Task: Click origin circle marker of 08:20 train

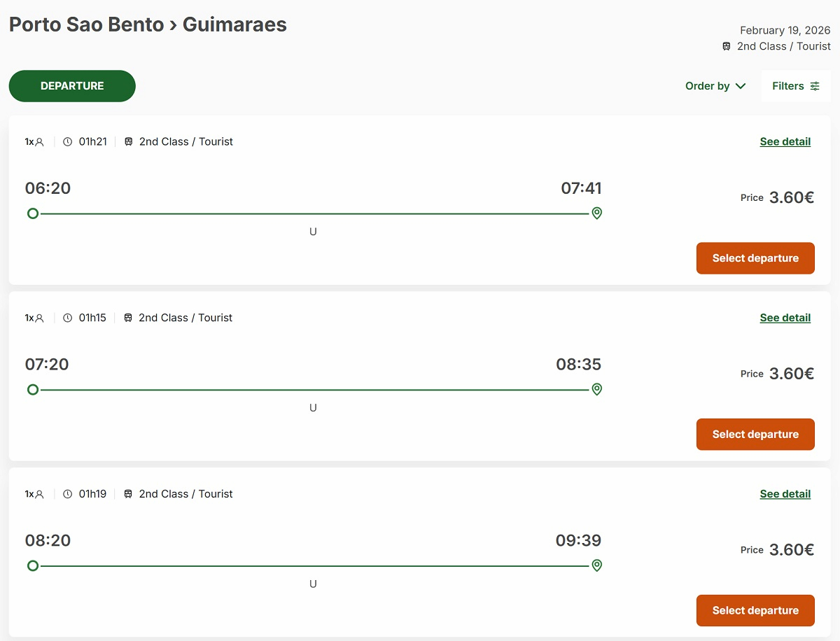Action: pos(33,565)
